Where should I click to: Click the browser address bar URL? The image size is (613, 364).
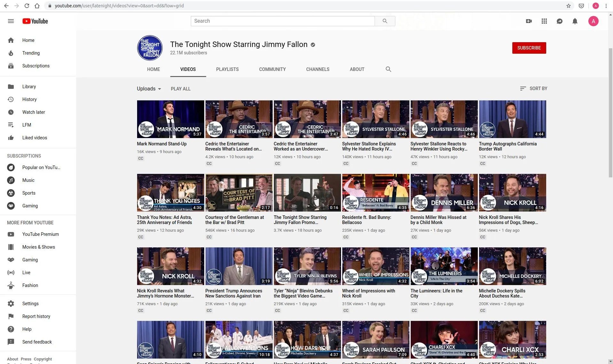pyautogui.click(x=119, y=6)
